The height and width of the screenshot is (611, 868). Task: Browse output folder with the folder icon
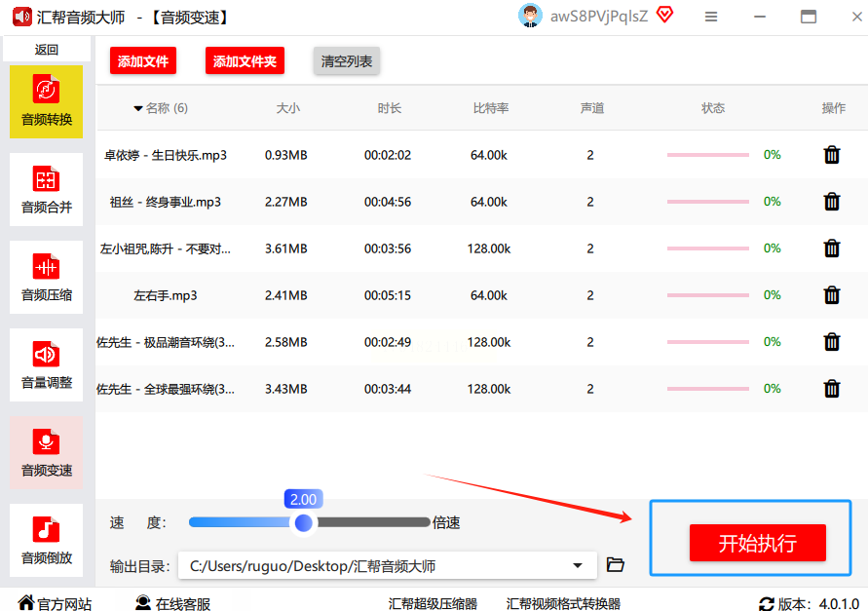click(x=615, y=565)
